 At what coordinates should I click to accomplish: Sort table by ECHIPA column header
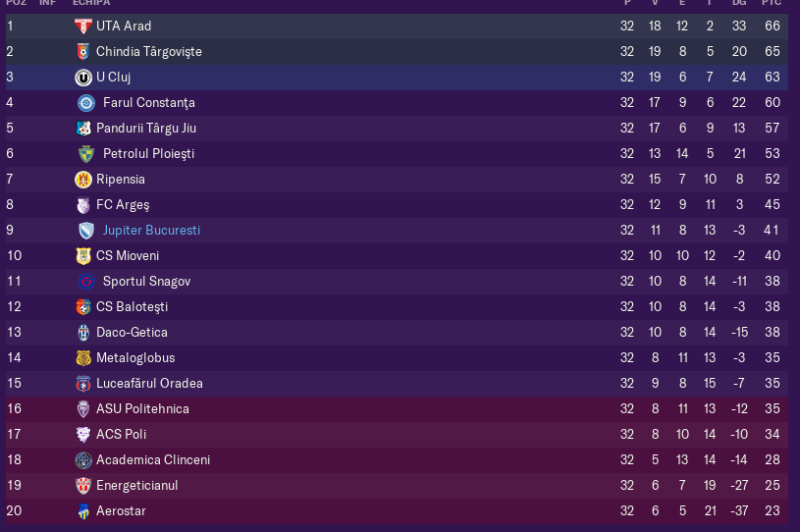(x=91, y=3)
